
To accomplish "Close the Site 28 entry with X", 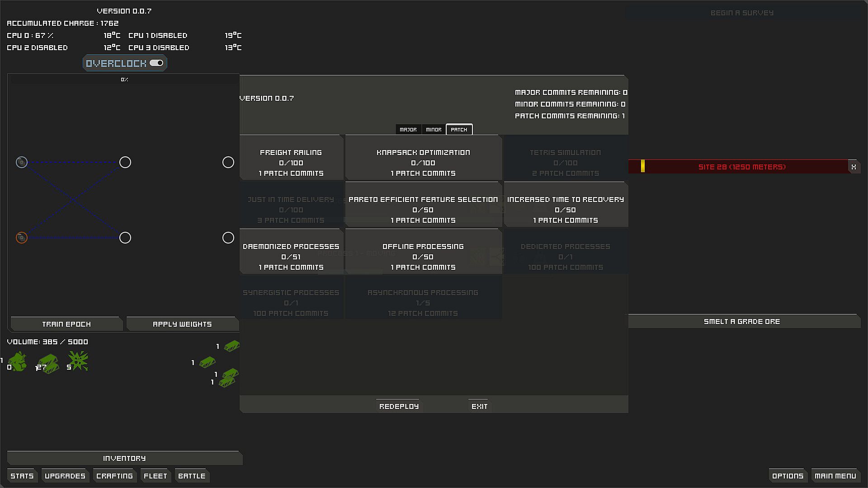I will pyautogui.click(x=854, y=167).
